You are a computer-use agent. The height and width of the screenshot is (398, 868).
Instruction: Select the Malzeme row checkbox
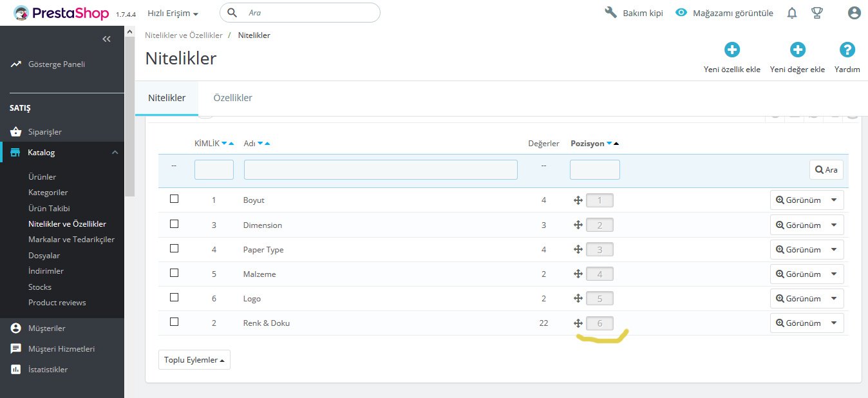(174, 272)
